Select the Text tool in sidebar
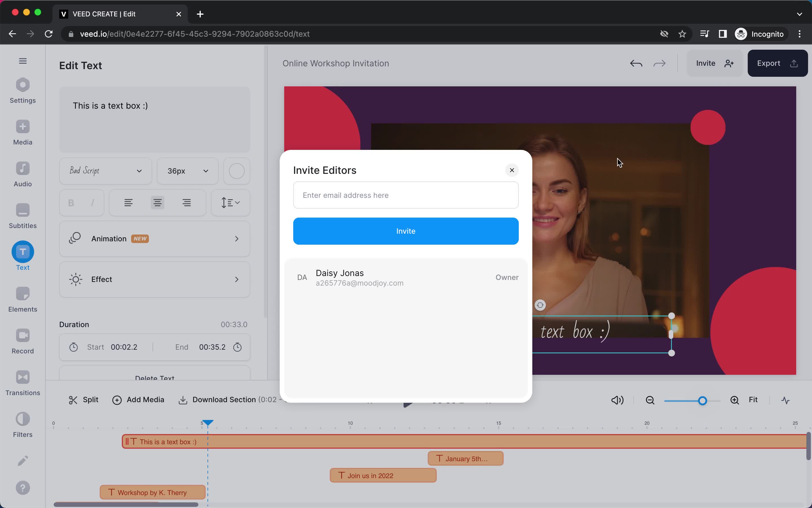Screen dimensions: 812x508 (x=23, y=256)
